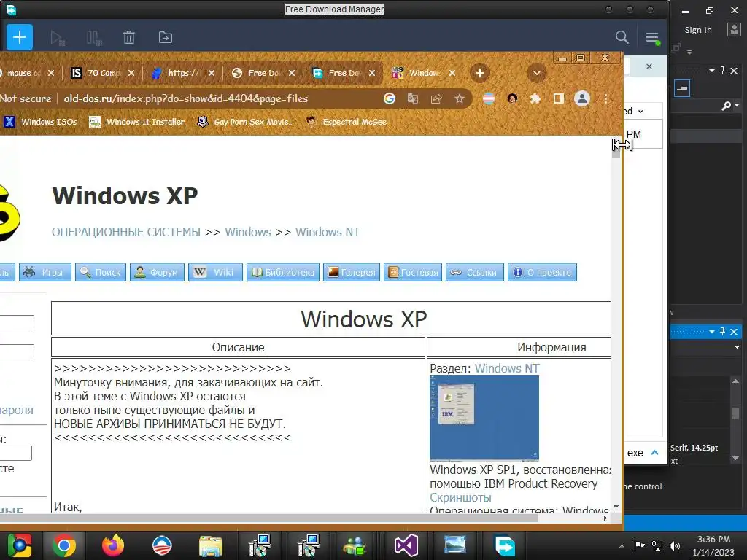Toggle Chrome's side panel icon
Screen dimensions: 747x560
(x=559, y=98)
